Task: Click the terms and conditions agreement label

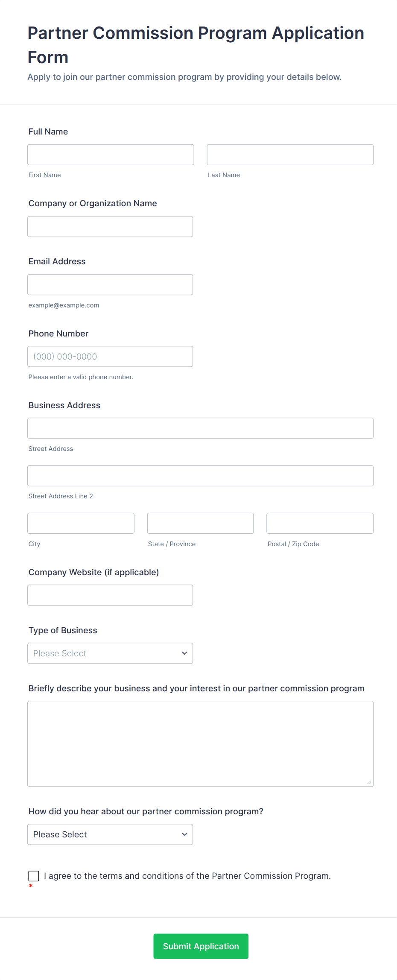Action: [187, 876]
